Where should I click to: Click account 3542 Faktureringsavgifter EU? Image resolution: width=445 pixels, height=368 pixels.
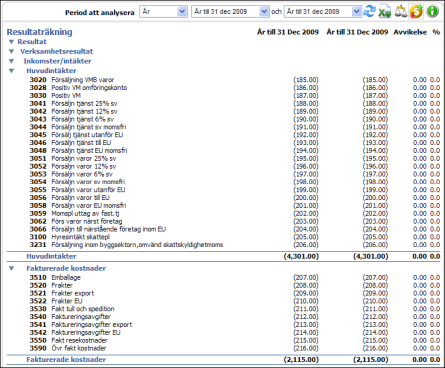point(75,333)
